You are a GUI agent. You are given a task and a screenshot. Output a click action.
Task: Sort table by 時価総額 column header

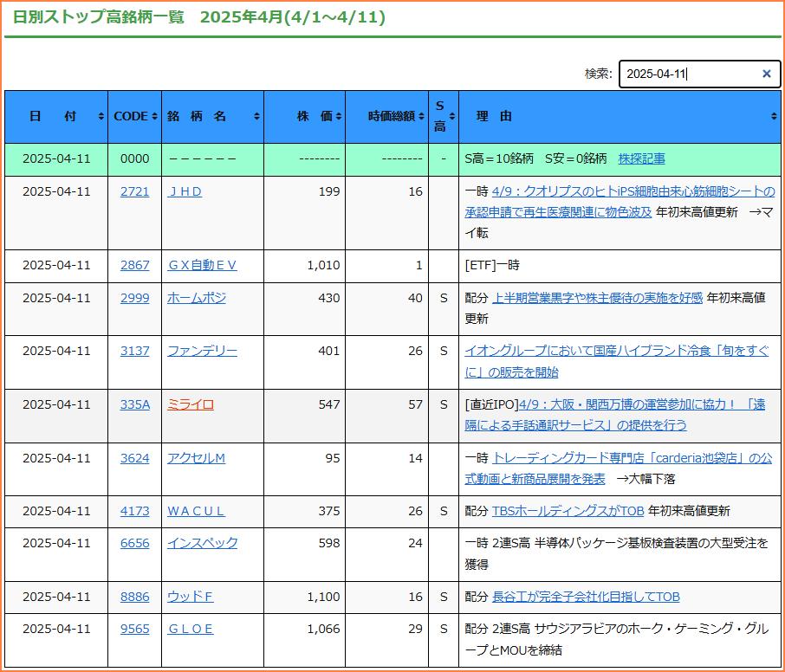pos(387,117)
